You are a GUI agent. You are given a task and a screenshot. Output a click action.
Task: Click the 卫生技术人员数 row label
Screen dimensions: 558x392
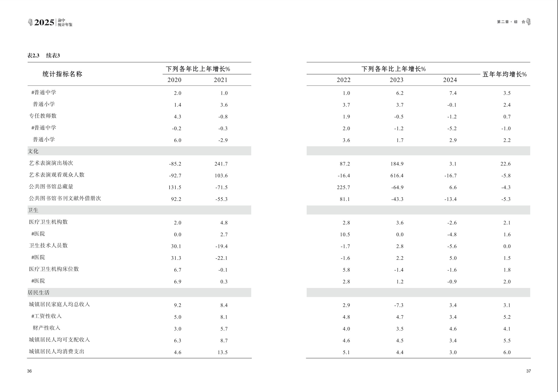pyautogui.click(x=48, y=245)
